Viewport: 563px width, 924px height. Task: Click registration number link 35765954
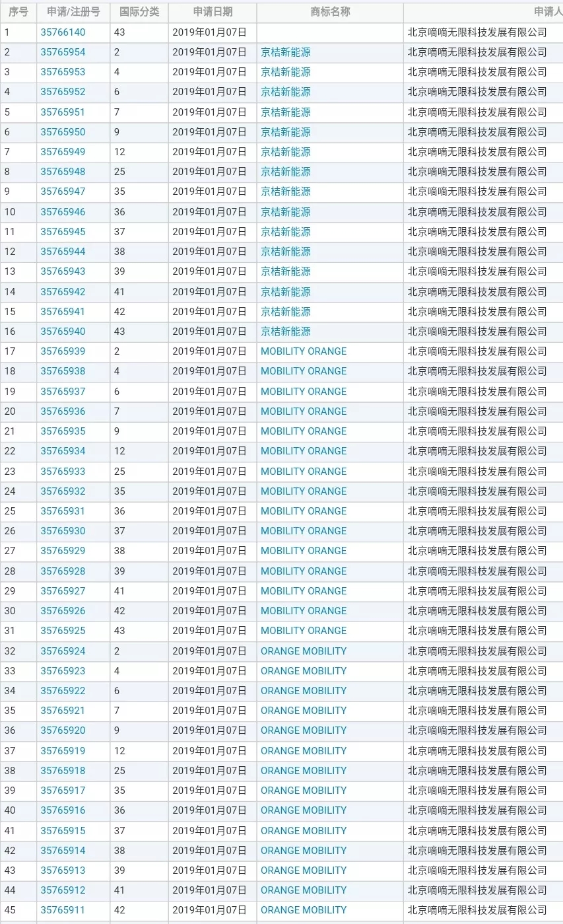[63, 52]
